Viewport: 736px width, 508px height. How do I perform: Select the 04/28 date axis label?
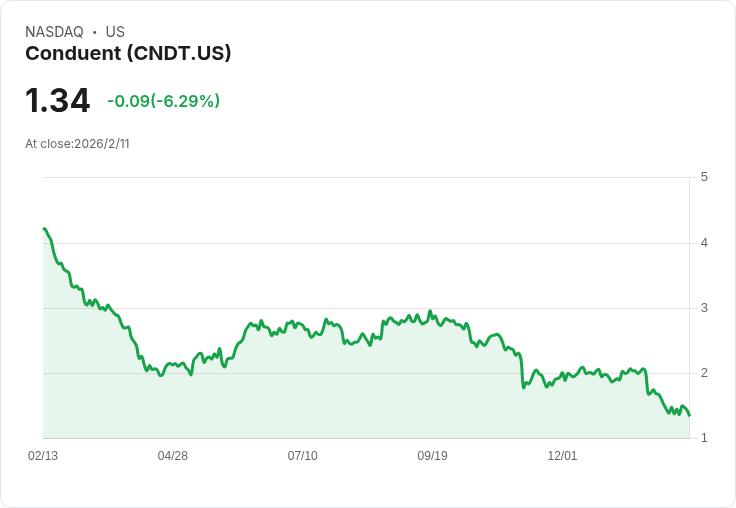tap(173, 456)
